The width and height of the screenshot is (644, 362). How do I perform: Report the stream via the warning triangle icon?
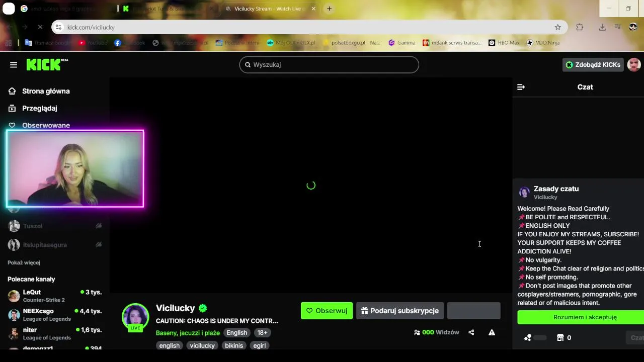coord(492,332)
